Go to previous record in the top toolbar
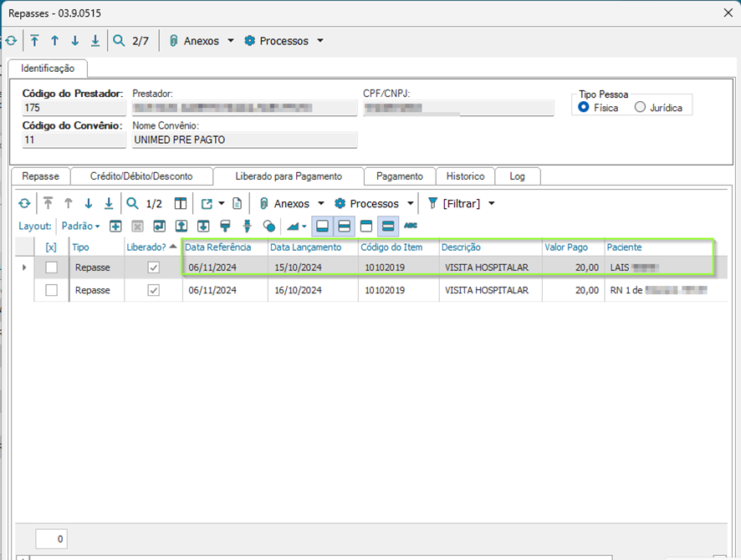The width and height of the screenshot is (741, 560). (55, 41)
